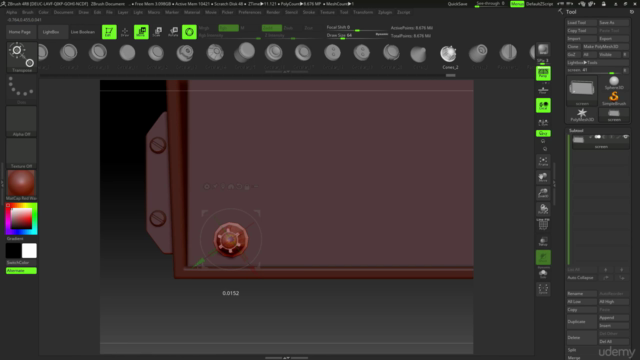Select the Move transform button
640x360 pixels.
coord(141,32)
